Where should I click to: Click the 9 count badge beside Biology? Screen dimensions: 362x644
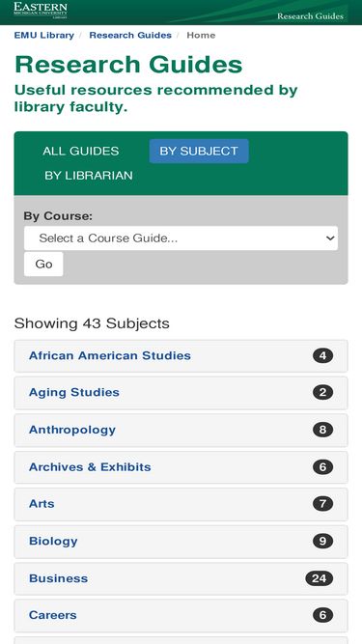coord(322,542)
